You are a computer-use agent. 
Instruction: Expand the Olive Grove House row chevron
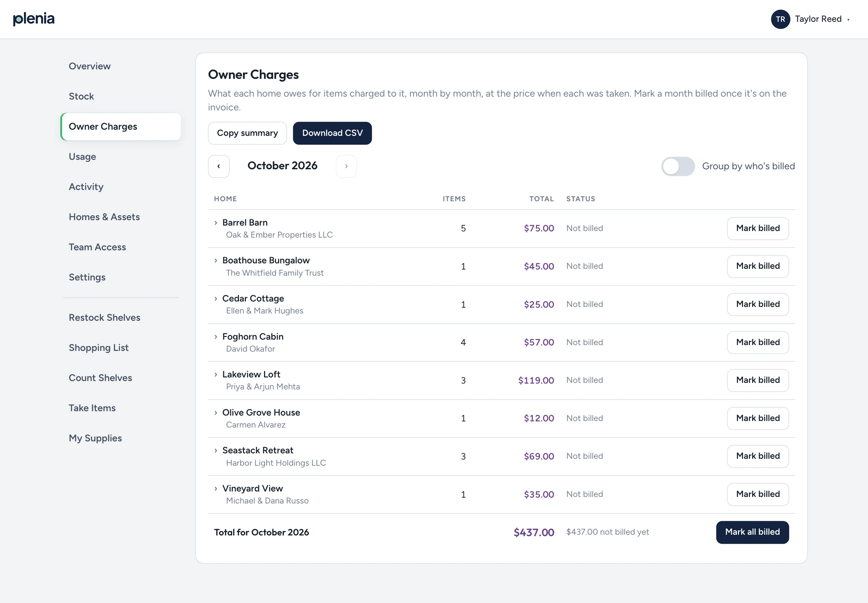pyautogui.click(x=216, y=413)
